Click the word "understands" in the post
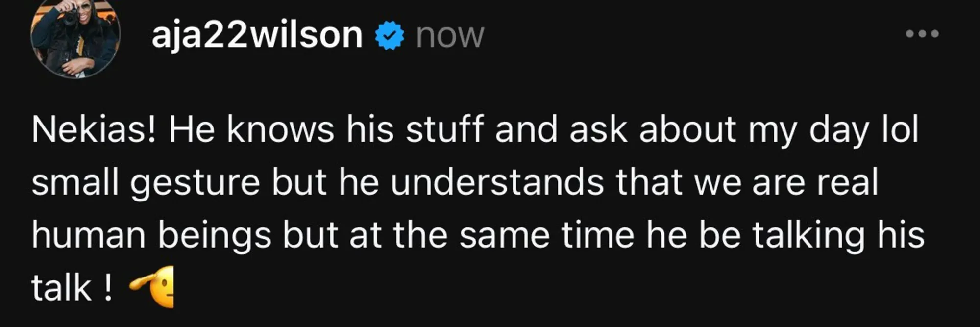This screenshot has width=980, height=327. (497, 182)
